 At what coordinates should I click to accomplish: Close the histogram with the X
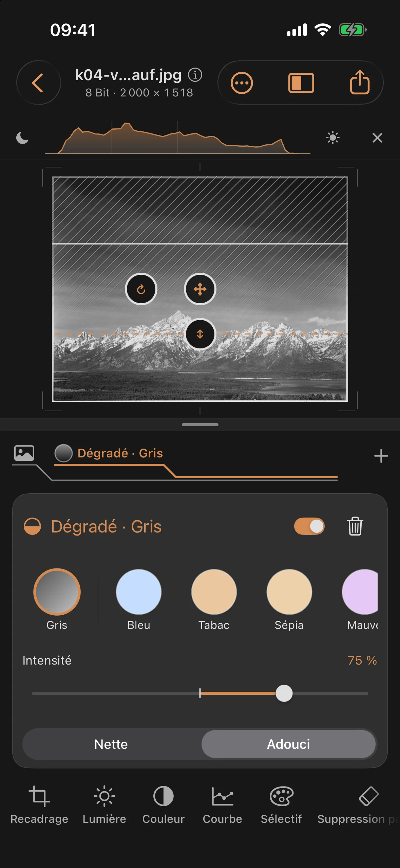(377, 138)
